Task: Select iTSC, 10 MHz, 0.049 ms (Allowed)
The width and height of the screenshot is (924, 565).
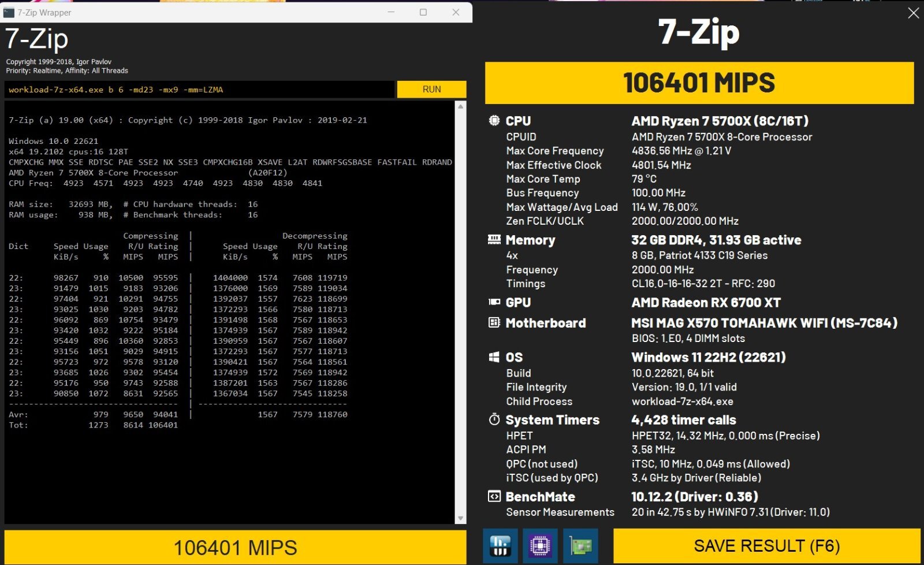Action: pos(710,464)
